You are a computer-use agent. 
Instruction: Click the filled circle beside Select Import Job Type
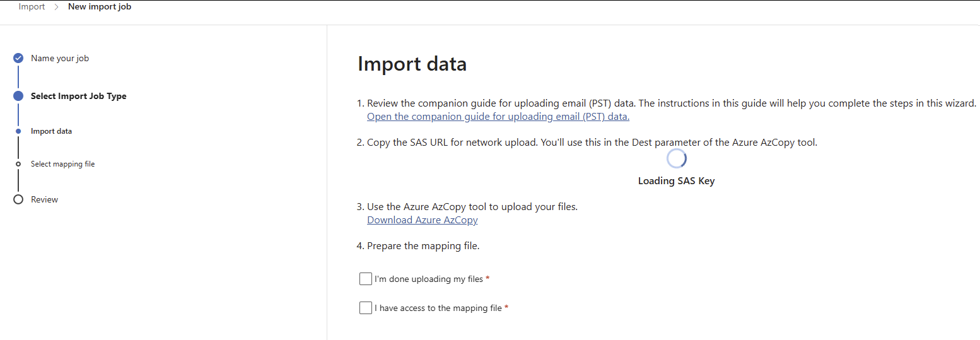(x=18, y=96)
